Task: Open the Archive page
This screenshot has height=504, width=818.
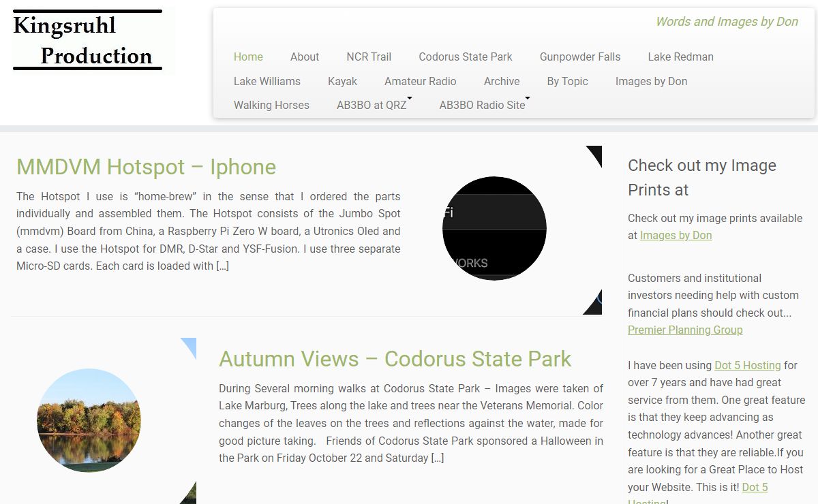Action: pos(502,81)
